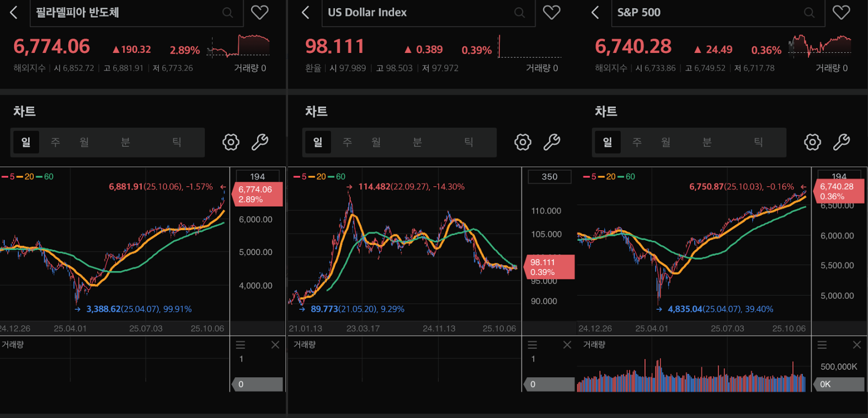Click the 6,774.06 price tag on chart axis

click(258, 194)
